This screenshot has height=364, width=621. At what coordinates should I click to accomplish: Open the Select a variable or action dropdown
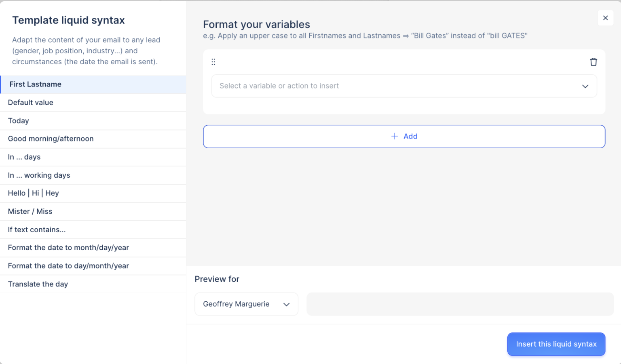click(x=404, y=86)
